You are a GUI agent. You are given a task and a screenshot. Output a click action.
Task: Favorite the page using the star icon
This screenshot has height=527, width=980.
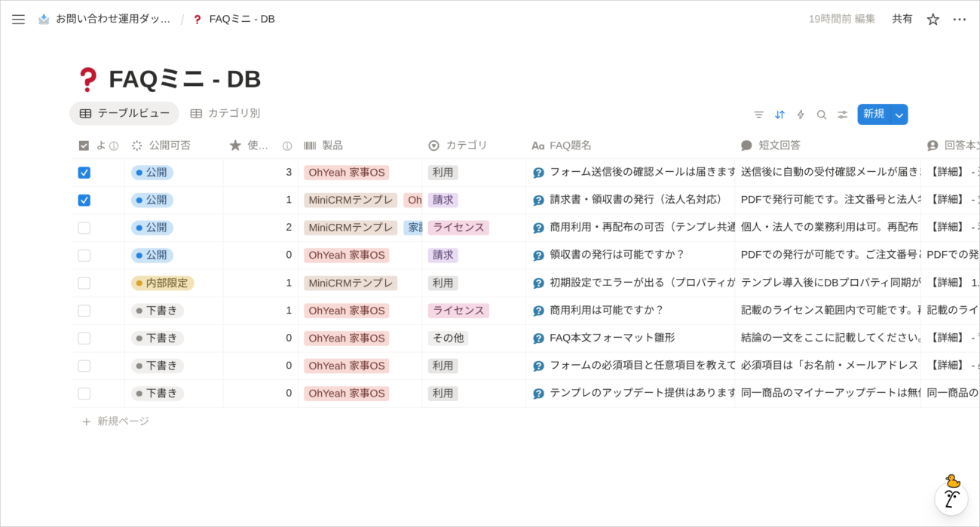tap(932, 19)
